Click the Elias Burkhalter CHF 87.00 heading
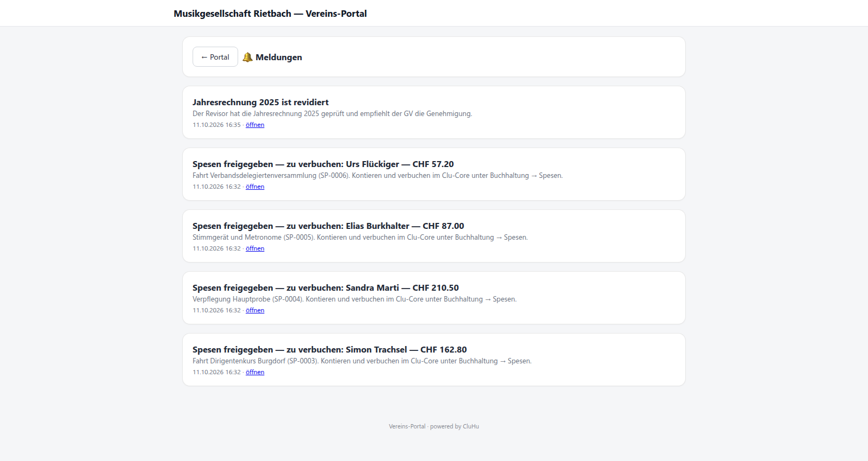This screenshot has height=461, width=868. [x=328, y=226]
